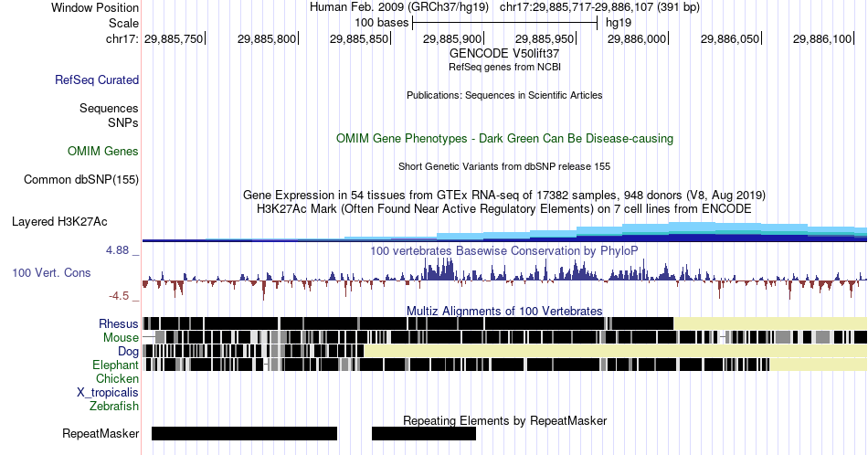Click Repeating Elements by RepeatMasker title

504,420
